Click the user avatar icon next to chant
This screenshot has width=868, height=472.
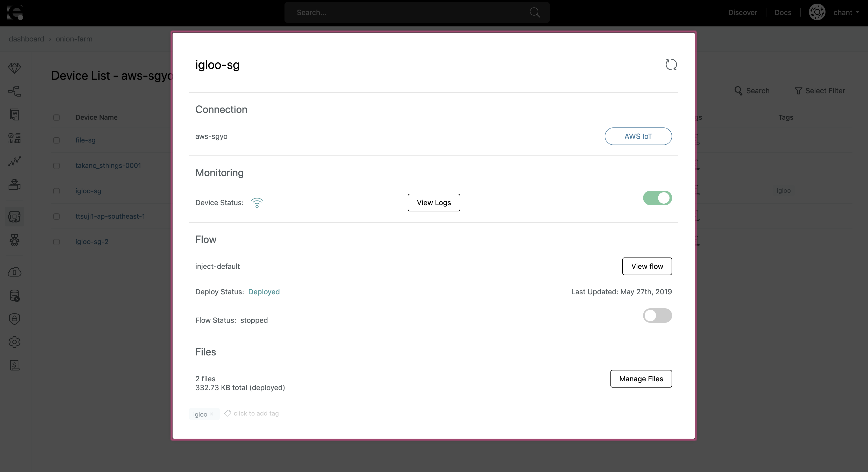point(817,12)
